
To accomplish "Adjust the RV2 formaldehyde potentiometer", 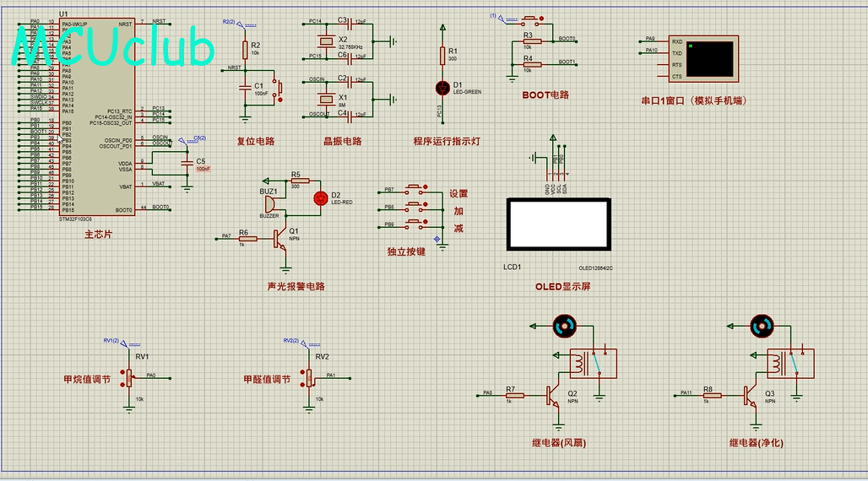I will [309, 378].
